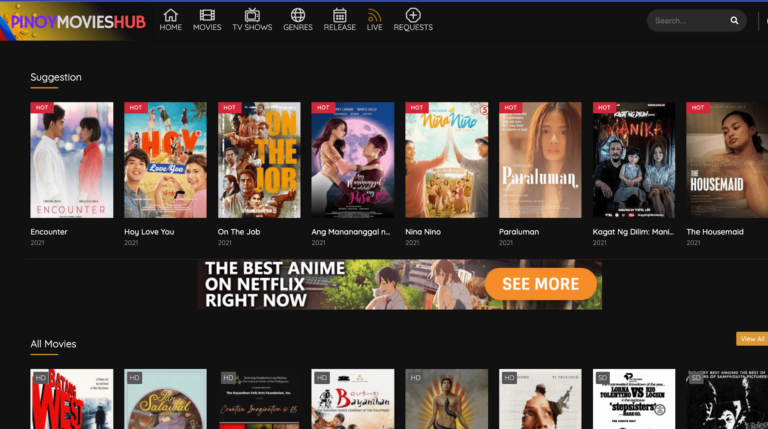Click the Kagat Ng Dilim poster

(634, 160)
